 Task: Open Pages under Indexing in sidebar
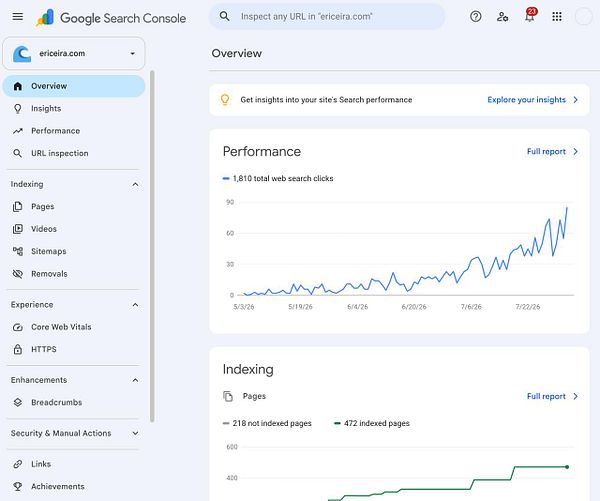click(x=74, y=207)
